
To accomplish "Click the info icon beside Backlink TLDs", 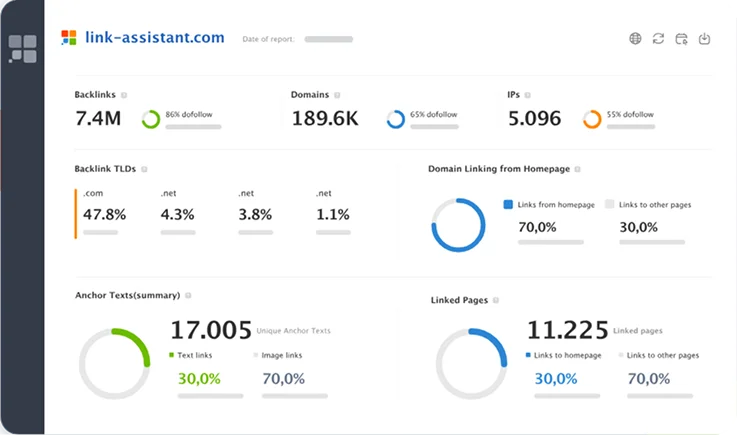I will click(145, 170).
